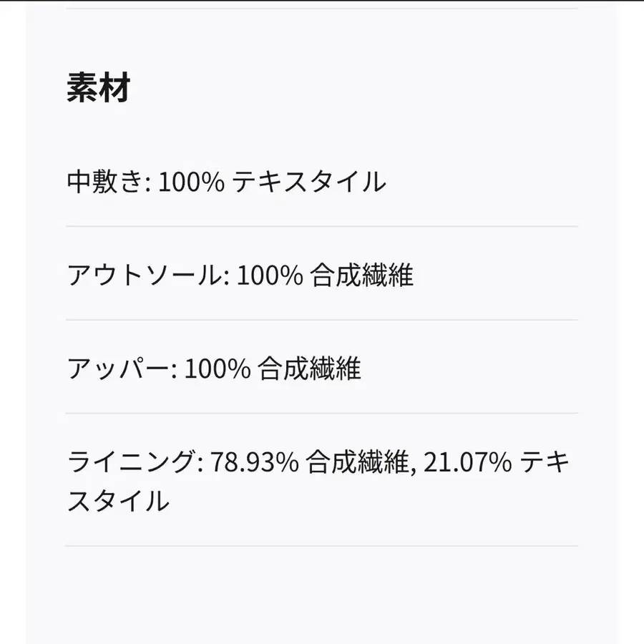Click the wrapped スタイル text on the last line
Screen dimensions: 644x644
pyautogui.click(x=118, y=500)
